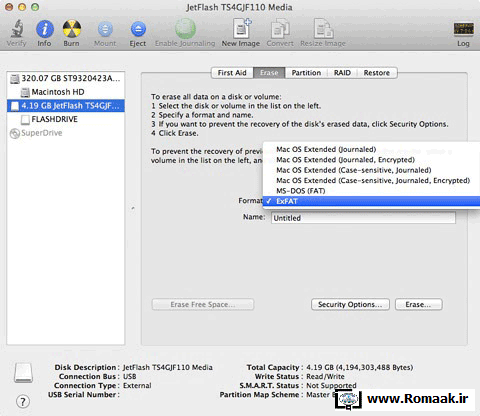Click the Erase Free Space button
480x416 pixels.
pos(203,304)
